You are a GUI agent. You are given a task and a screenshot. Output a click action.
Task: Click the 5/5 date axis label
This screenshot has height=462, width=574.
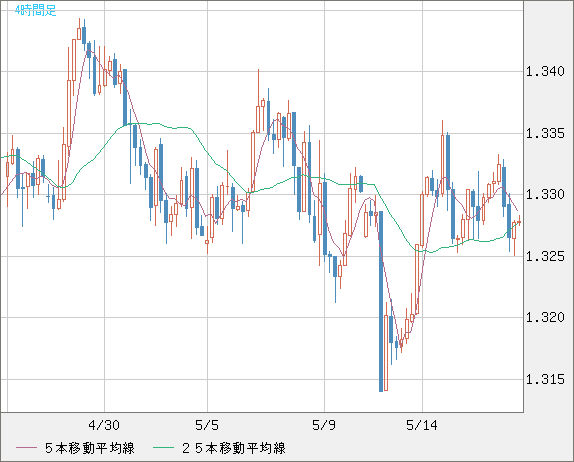coord(207,425)
